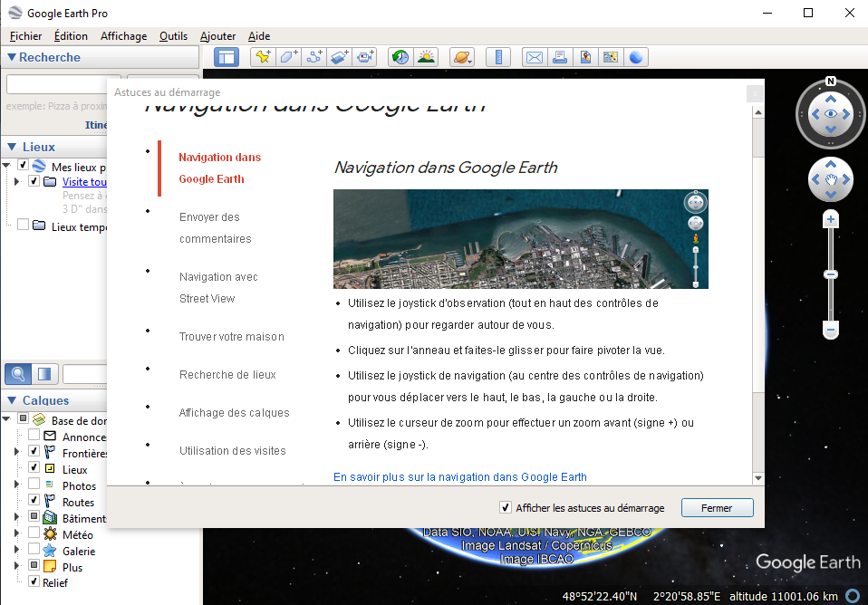Click the zoom slider handle
868x605 pixels.
(830, 274)
